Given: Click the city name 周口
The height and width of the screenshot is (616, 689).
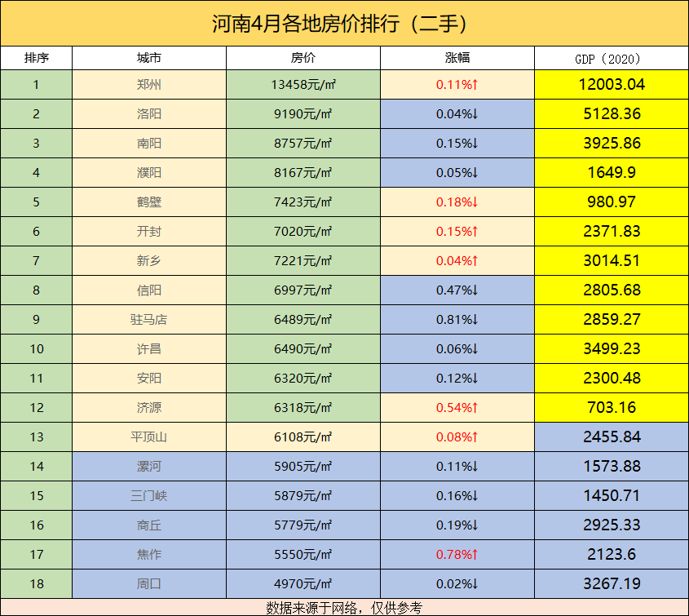Looking at the screenshot, I should coord(149,583).
